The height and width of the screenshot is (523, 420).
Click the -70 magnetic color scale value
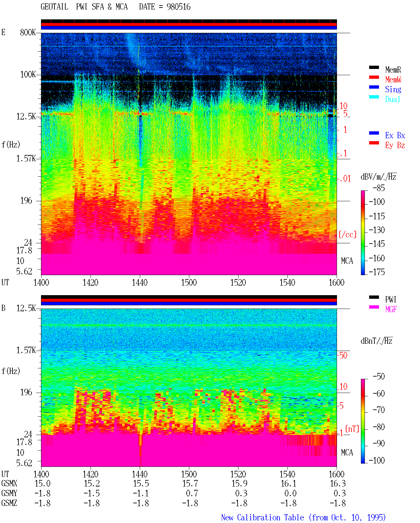click(x=379, y=410)
